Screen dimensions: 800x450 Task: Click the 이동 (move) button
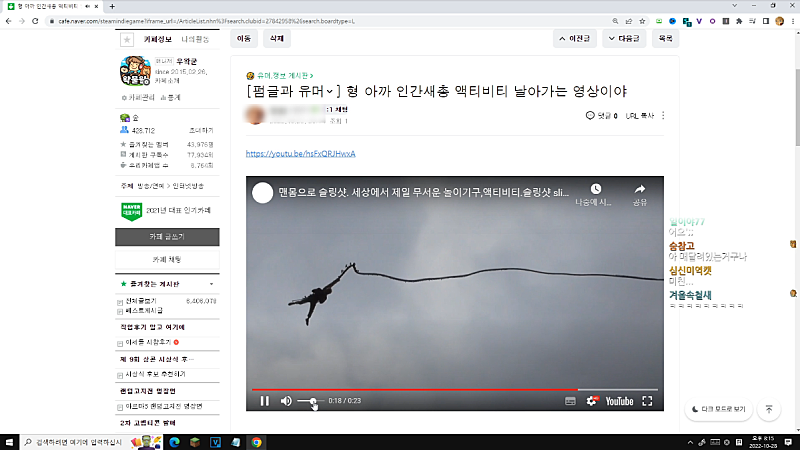point(244,38)
